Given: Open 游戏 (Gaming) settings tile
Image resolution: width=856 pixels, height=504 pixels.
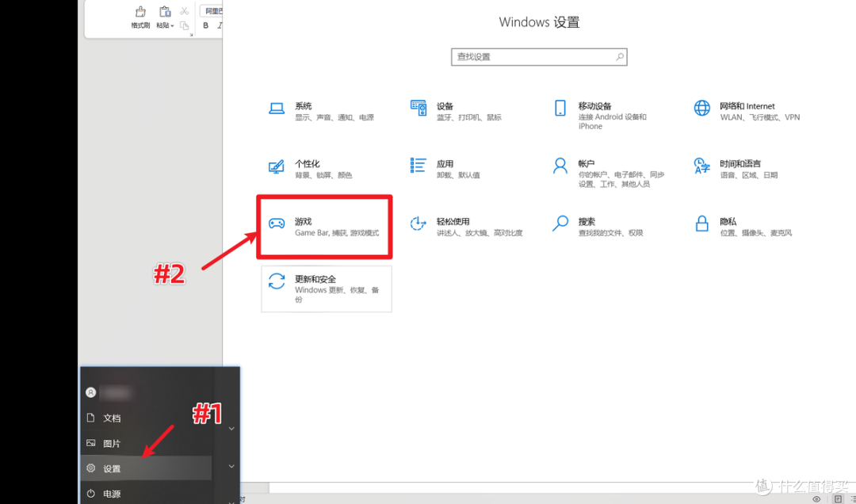Looking at the screenshot, I should pyautogui.click(x=323, y=227).
